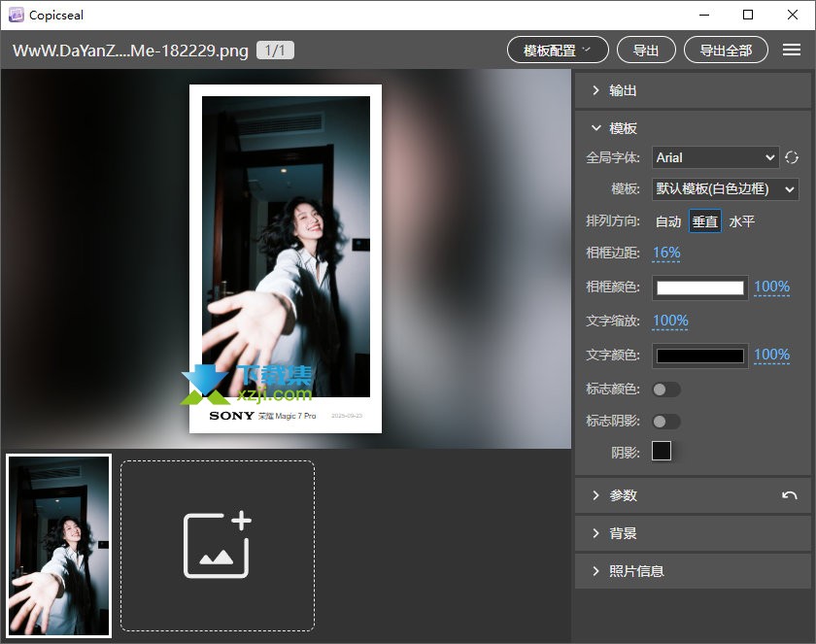Click the 导出全部 button

tap(726, 51)
